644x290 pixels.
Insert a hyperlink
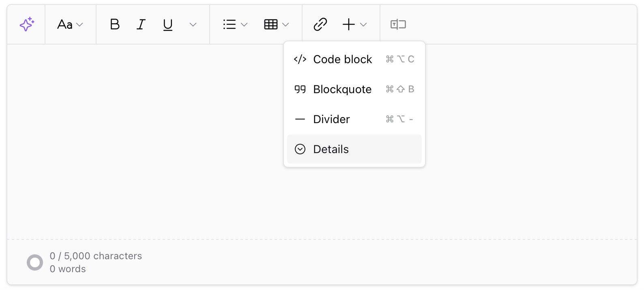[320, 24]
